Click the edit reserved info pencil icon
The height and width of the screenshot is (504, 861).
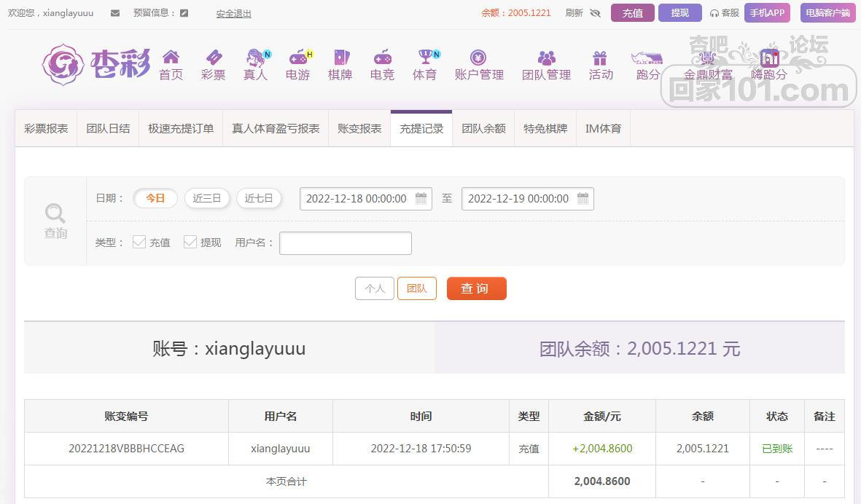coord(184,13)
